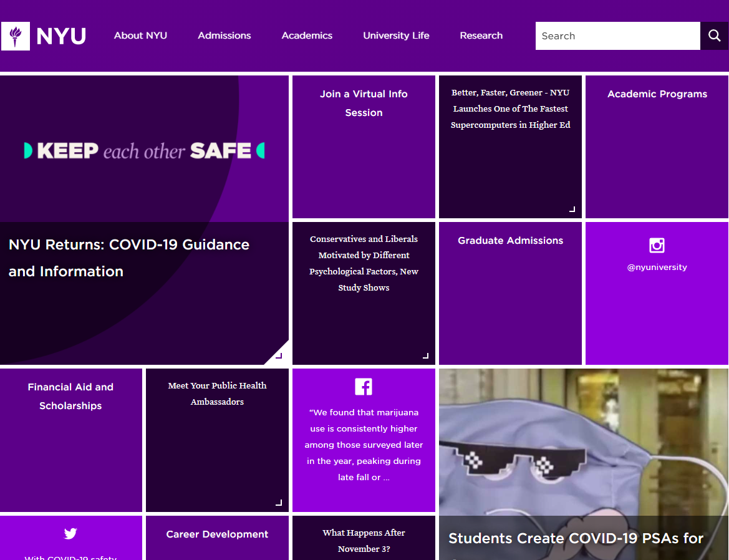Open Students Create COVID-19 PSAs headline
The width and height of the screenshot is (729, 560).
pos(576,538)
